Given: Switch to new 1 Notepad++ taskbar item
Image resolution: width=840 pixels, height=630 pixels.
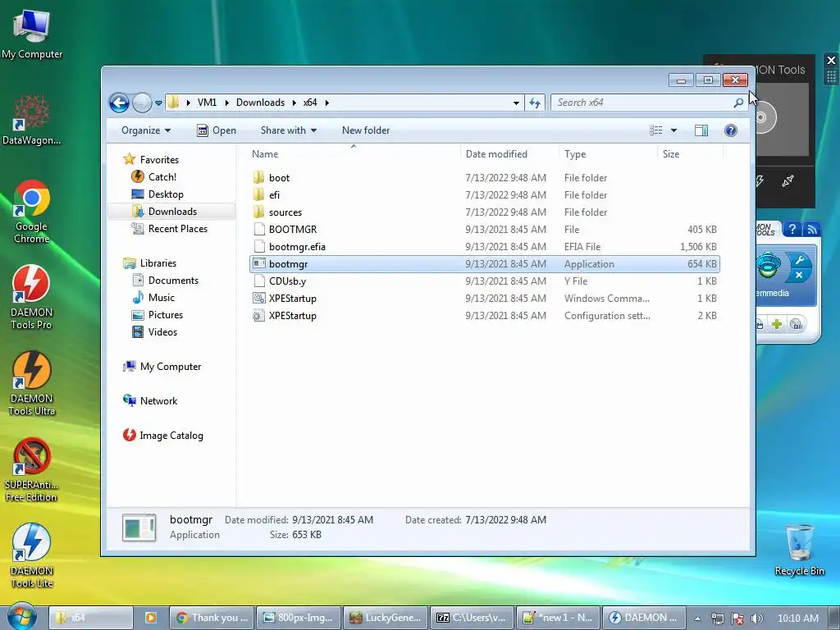Looking at the screenshot, I should click(558, 618).
